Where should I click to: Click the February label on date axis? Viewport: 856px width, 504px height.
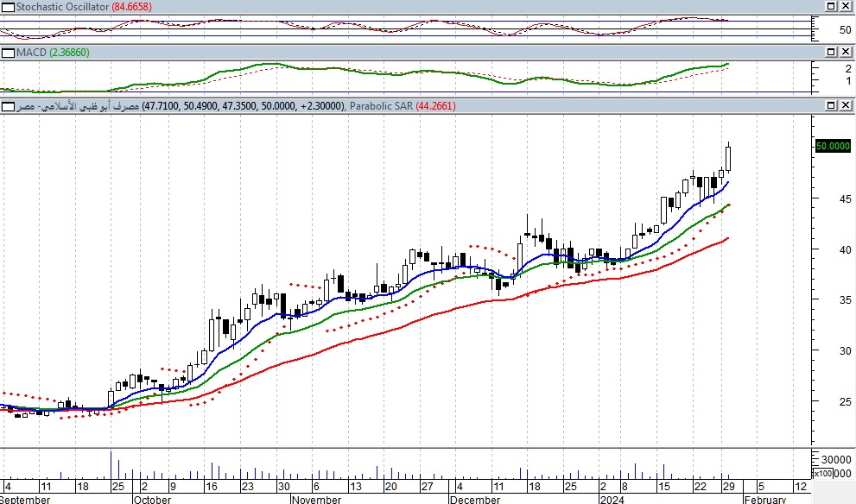click(765, 499)
